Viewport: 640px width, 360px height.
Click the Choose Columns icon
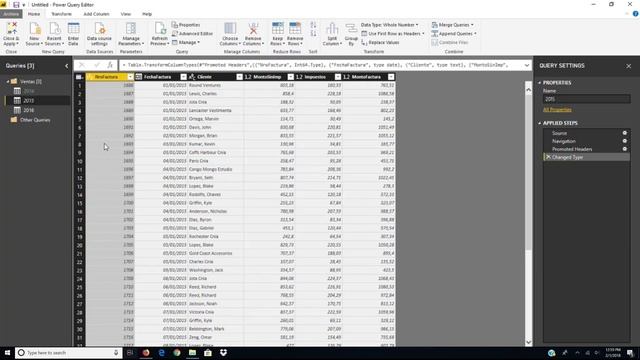pos(230,29)
